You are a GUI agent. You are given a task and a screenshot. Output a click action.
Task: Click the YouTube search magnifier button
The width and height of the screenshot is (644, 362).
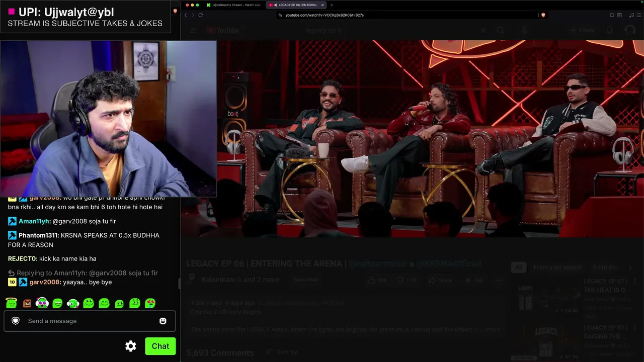point(501,31)
